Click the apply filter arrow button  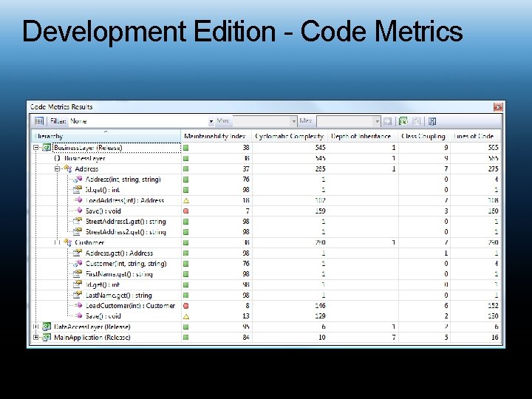[387, 121]
